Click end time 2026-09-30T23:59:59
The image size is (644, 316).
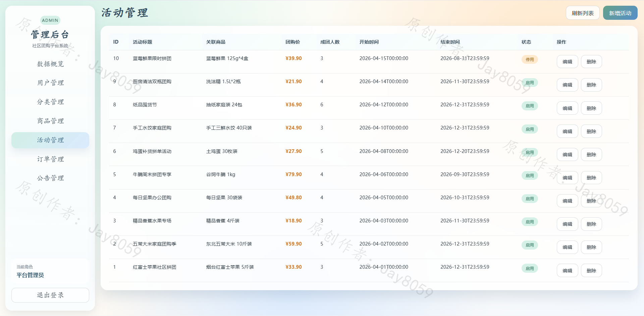coord(465,174)
